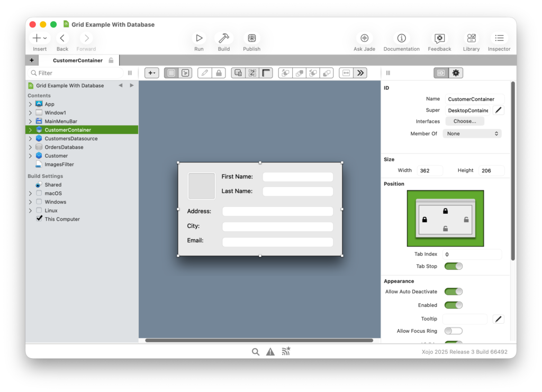Enable the Allow Focus Ring switch
542x392 pixels.
pyautogui.click(x=453, y=331)
